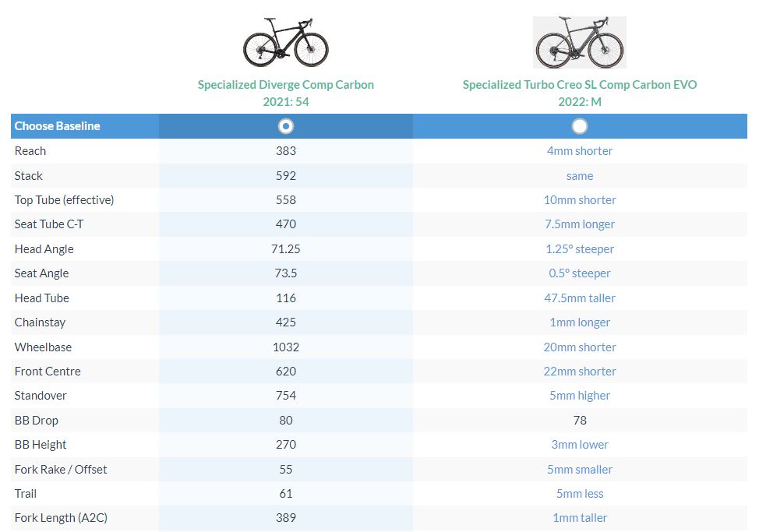Image resolution: width=759 pixels, height=532 pixels.
Task: Click the Stack value 592
Action: click(286, 176)
